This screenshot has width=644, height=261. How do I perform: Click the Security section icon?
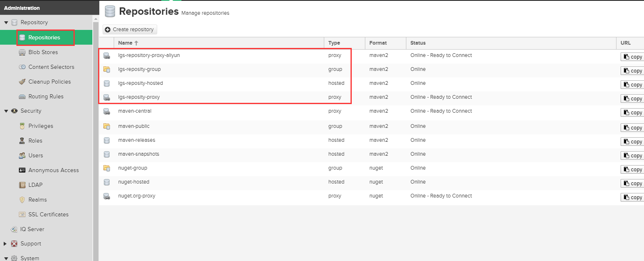point(14,111)
